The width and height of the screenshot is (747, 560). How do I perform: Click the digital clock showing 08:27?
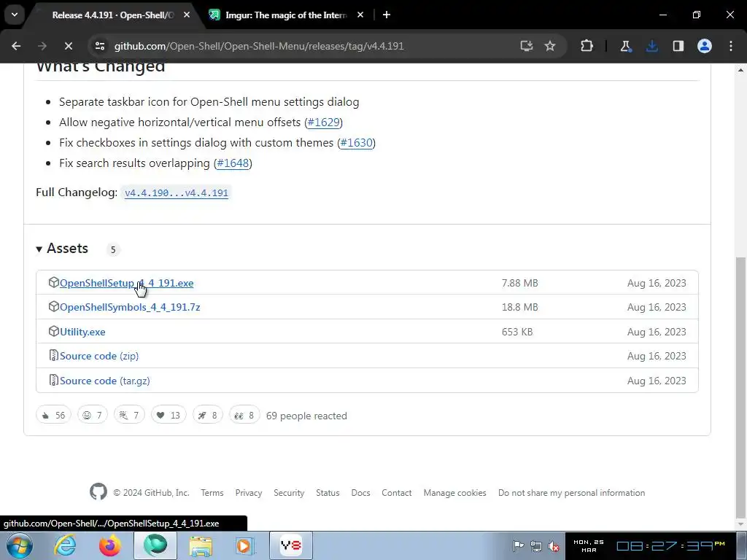coord(671,546)
